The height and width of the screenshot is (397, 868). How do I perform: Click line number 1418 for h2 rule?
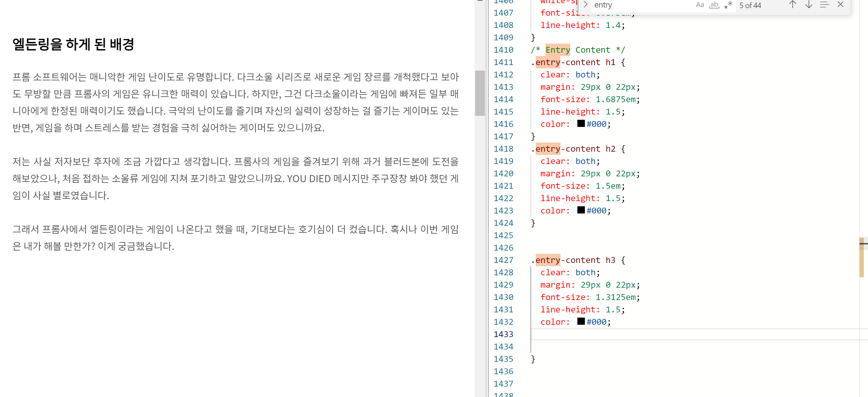click(x=503, y=149)
